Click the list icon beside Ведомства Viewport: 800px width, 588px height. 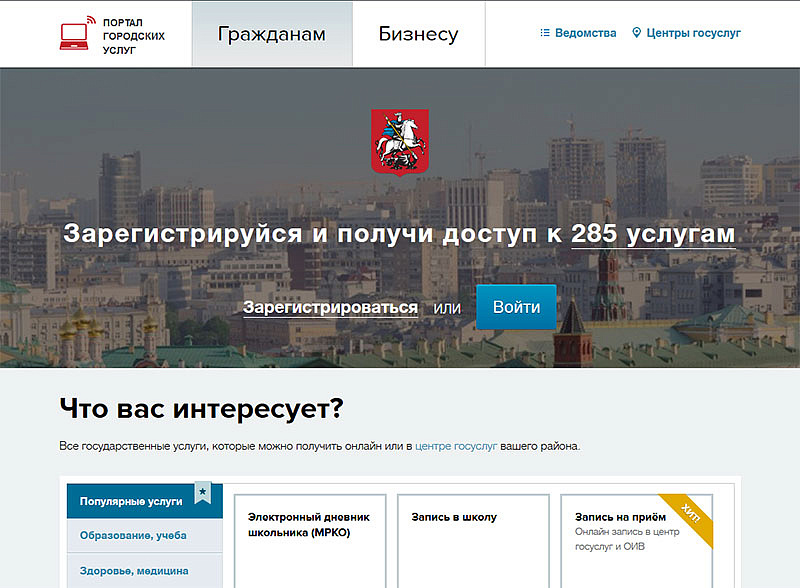coord(545,33)
